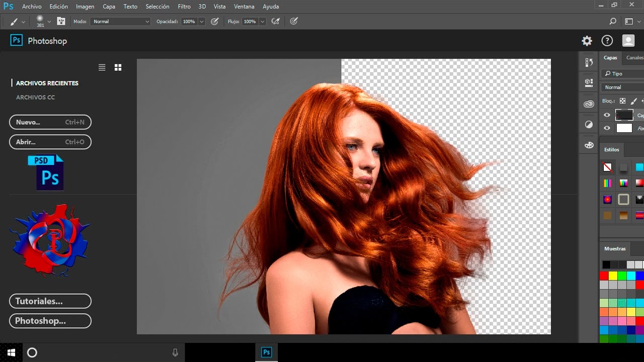This screenshot has width=644, height=362.
Task: Open the Filtro menu
Action: pyautogui.click(x=184, y=7)
